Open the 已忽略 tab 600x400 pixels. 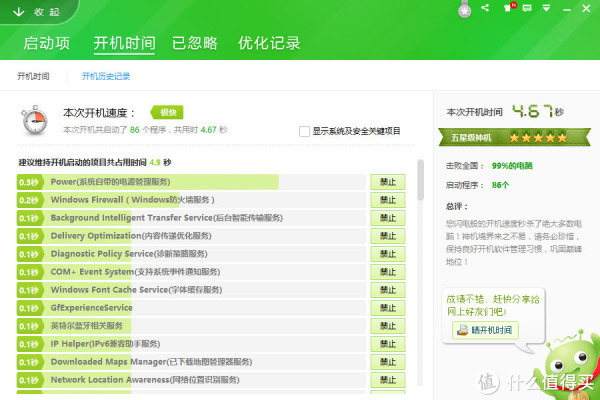(x=195, y=43)
